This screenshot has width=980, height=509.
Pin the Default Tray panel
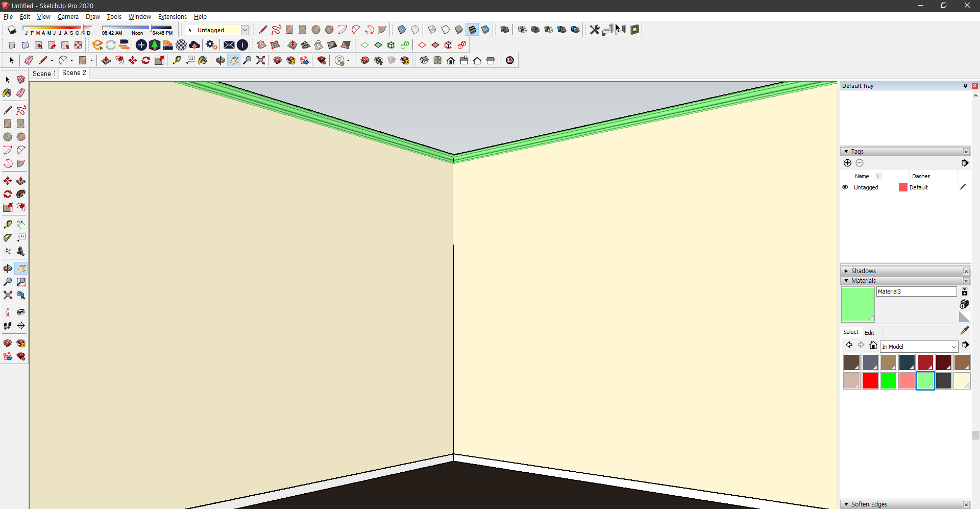(x=965, y=86)
